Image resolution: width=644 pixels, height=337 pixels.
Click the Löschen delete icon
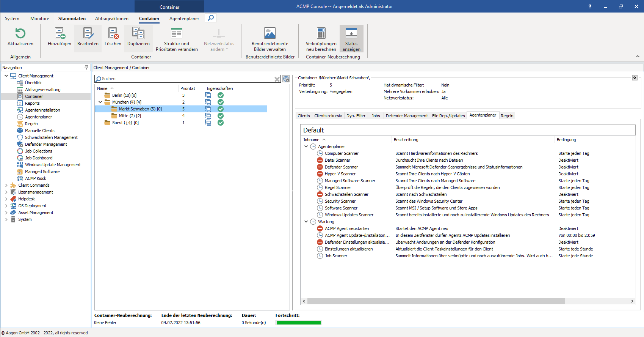113,34
